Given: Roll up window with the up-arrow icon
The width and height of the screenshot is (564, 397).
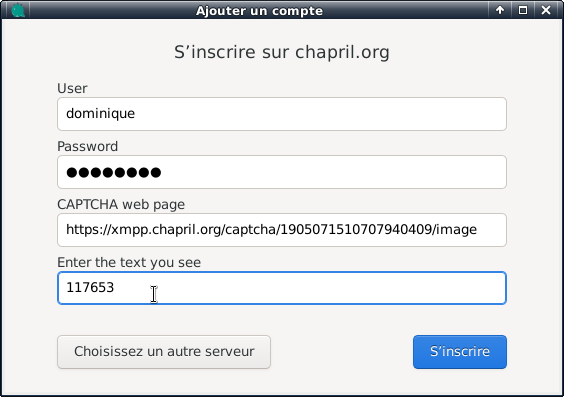Looking at the screenshot, I should point(500,10).
